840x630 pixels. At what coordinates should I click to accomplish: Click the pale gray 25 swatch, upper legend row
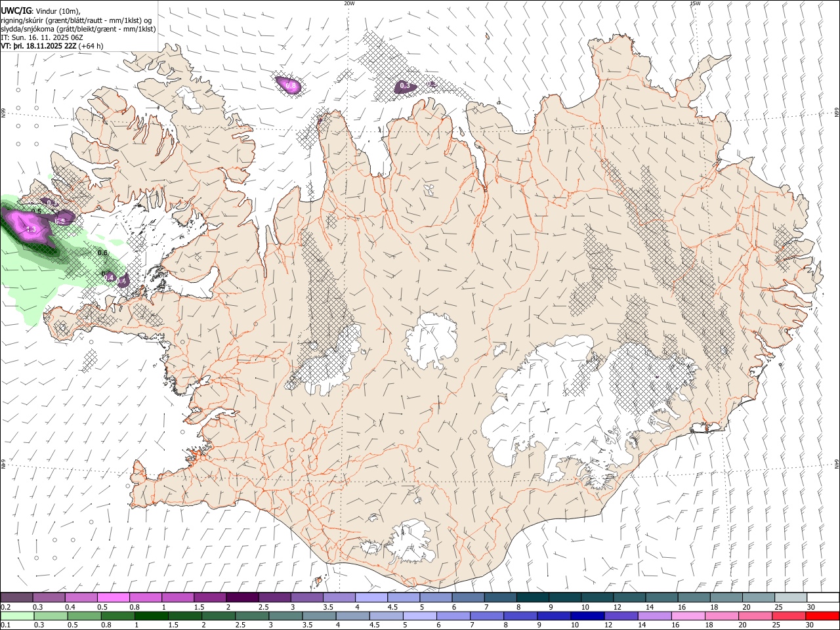tap(790, 598)
